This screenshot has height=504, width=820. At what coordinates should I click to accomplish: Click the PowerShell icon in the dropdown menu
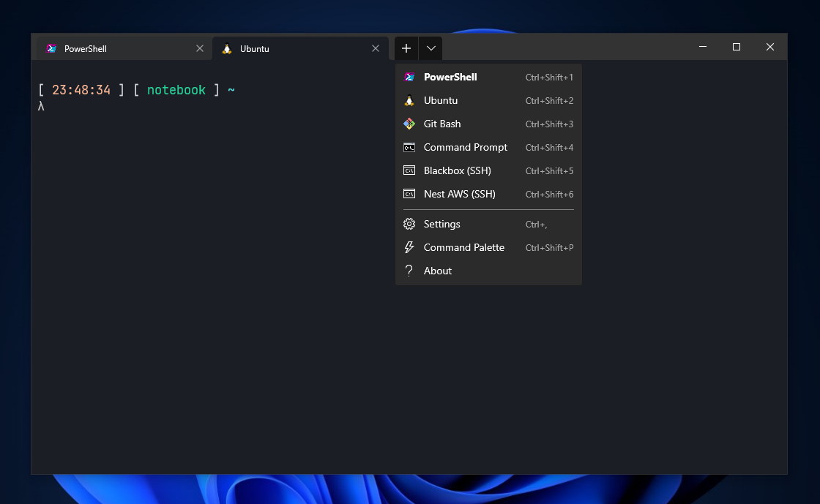click(x=409, y=78)
